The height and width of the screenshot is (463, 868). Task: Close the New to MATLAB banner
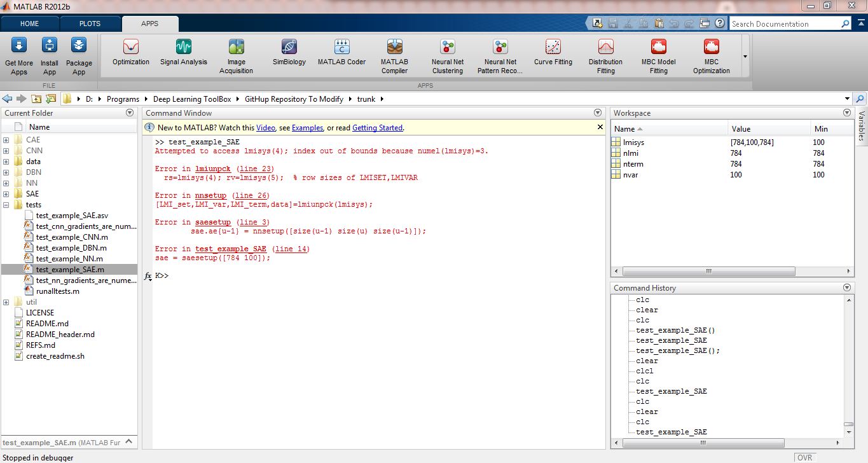point(600,127)
